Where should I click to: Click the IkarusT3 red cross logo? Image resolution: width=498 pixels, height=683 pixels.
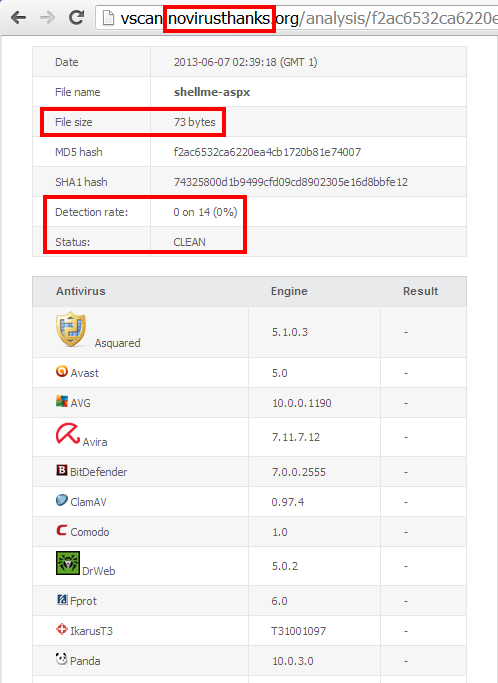62,629
